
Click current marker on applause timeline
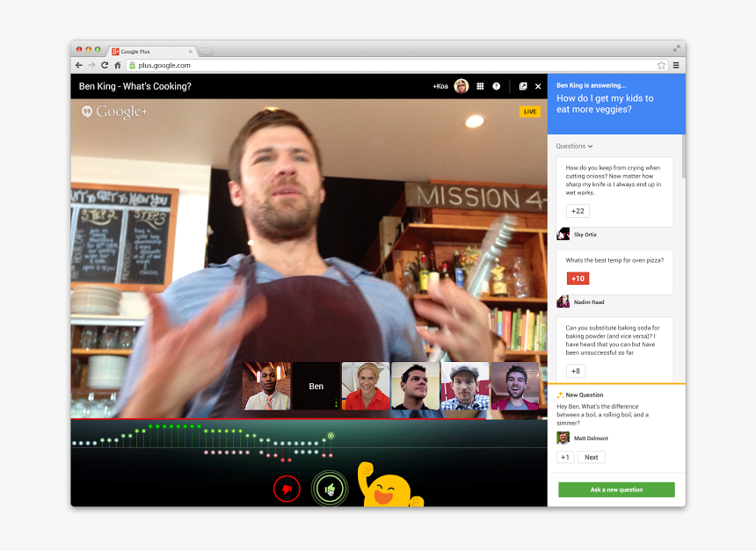(x=331, y=436)
